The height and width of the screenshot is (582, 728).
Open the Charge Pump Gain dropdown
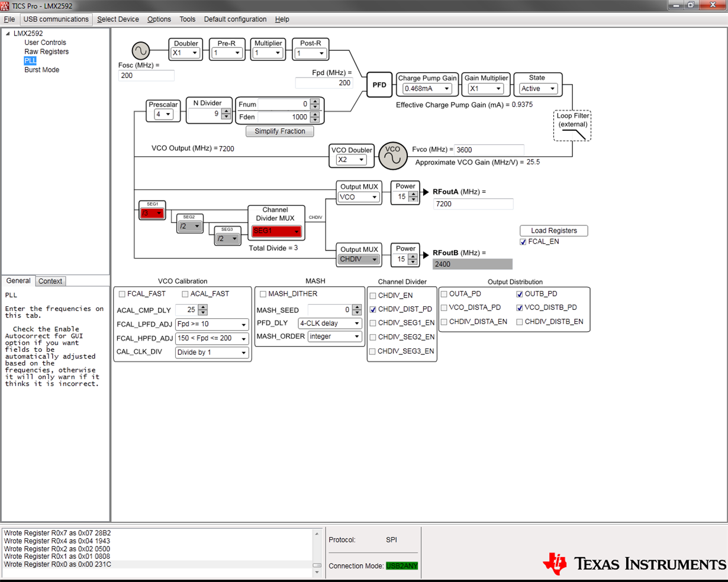pyautogui.click(x=427, y=89)
